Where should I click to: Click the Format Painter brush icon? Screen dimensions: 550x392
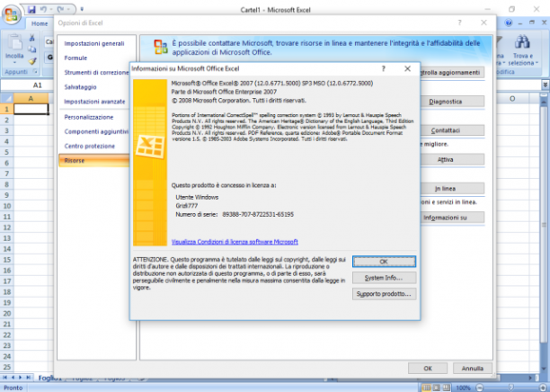pos(32,61)
